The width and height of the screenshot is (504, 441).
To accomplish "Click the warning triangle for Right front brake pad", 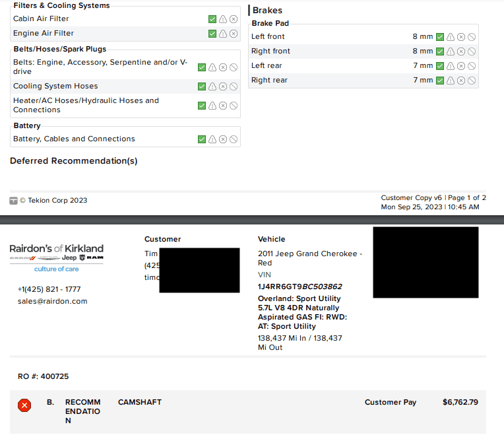I will 451,51.
